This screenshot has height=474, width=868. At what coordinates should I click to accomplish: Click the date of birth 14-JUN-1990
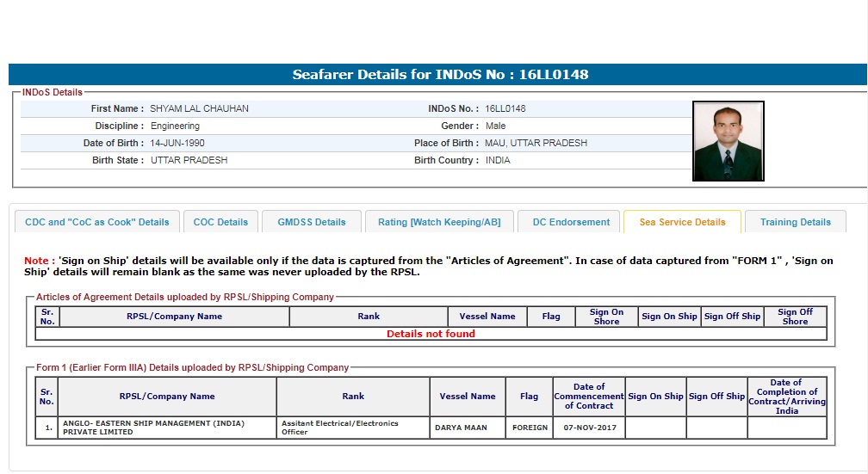(177, 144)
